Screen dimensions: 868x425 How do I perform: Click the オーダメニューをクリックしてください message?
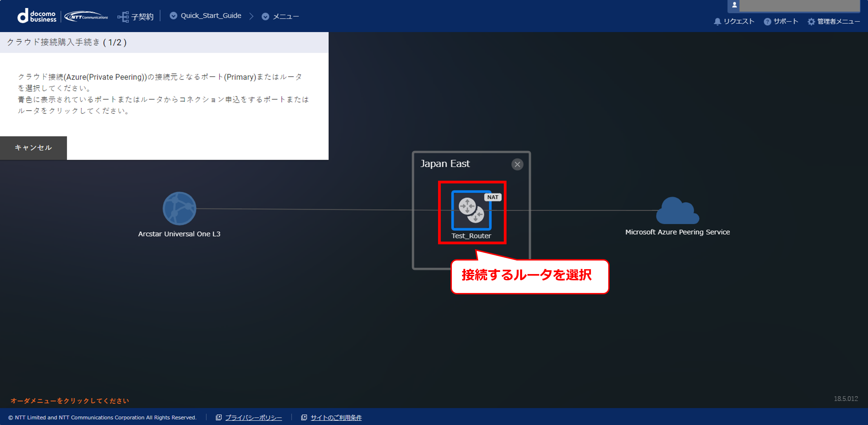(x=70, y=401)
